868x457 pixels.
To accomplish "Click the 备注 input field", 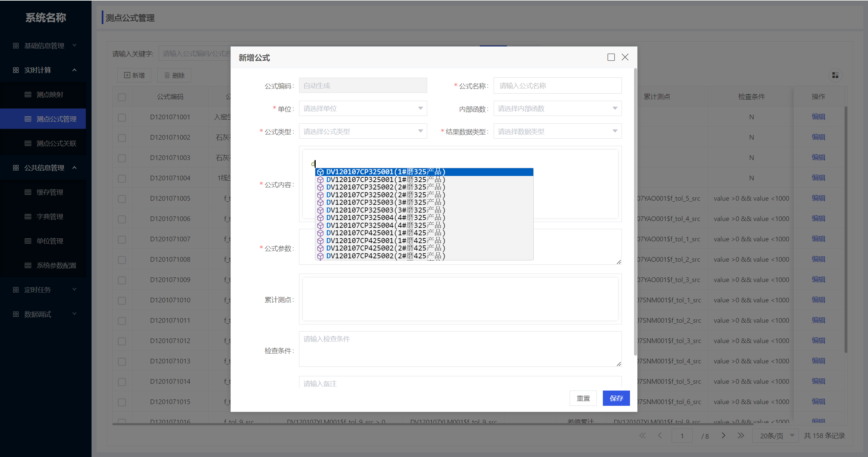I will coord(460,382).
